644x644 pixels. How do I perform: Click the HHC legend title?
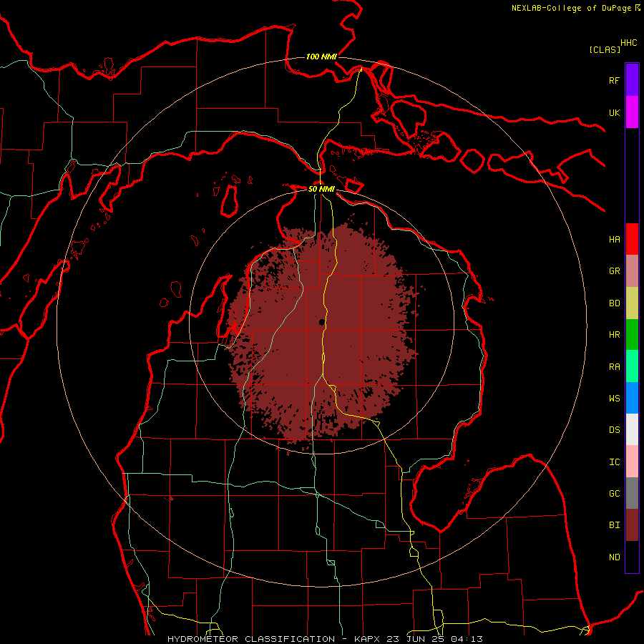[x=628, y=43]
